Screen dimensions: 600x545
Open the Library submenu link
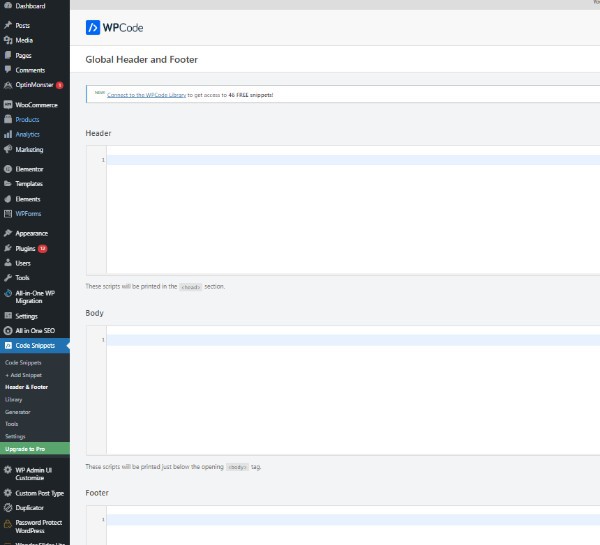13,400
